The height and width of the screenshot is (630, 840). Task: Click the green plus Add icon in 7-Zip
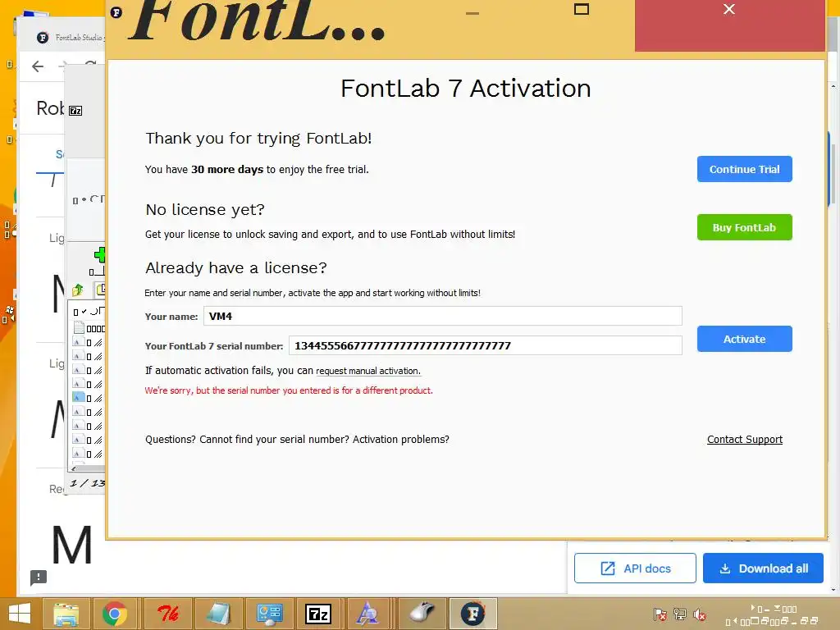[99, 254]
